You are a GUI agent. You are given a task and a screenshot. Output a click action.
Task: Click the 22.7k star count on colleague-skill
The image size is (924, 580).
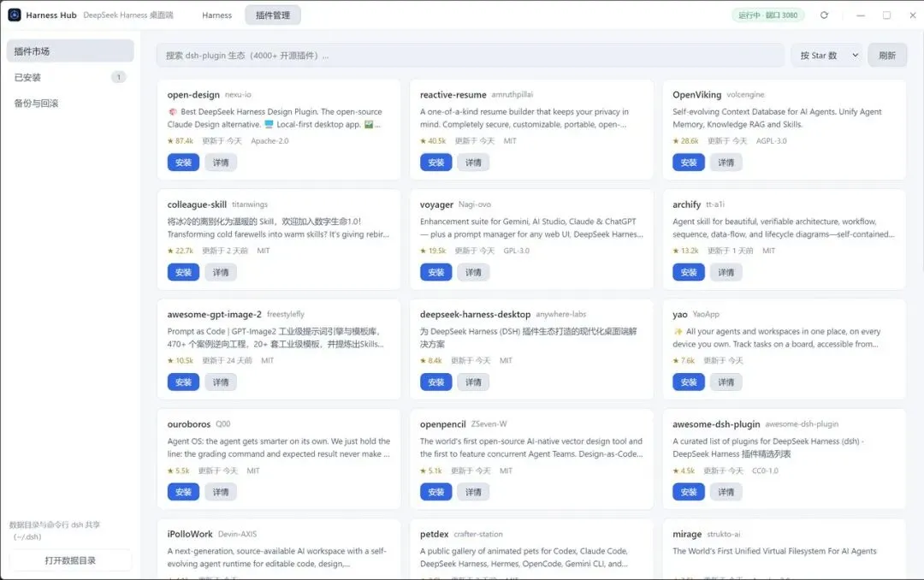pos(181,251)
